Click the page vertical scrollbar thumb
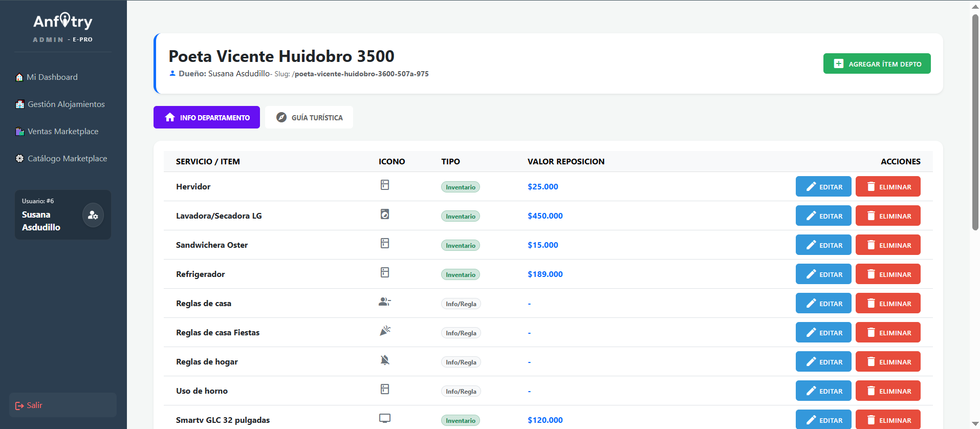 (975, 122)
